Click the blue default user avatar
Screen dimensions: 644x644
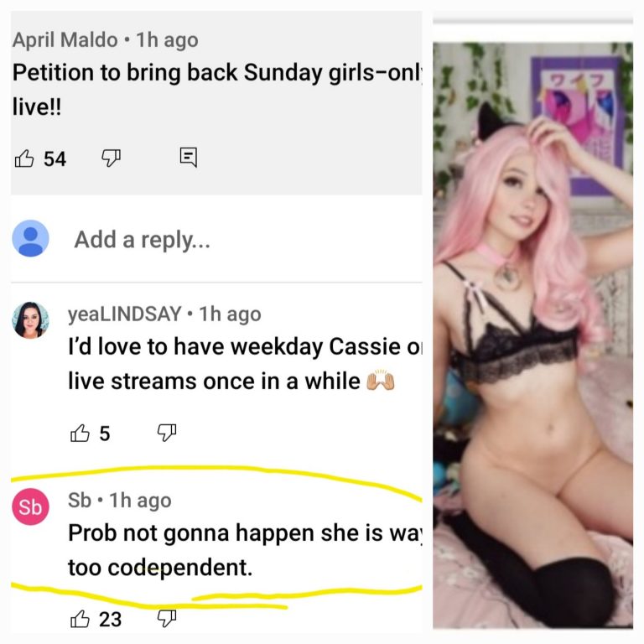pyautogui.click(x=30, y=238)
